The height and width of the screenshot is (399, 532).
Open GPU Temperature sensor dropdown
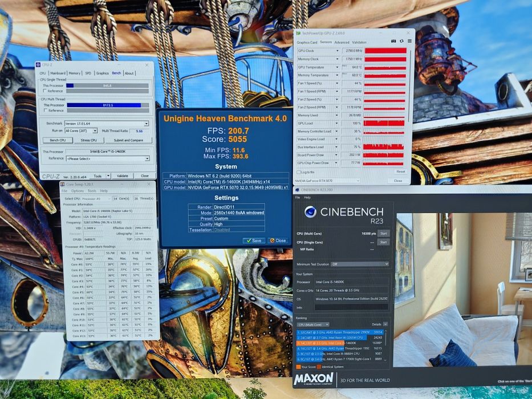point(337,67)
